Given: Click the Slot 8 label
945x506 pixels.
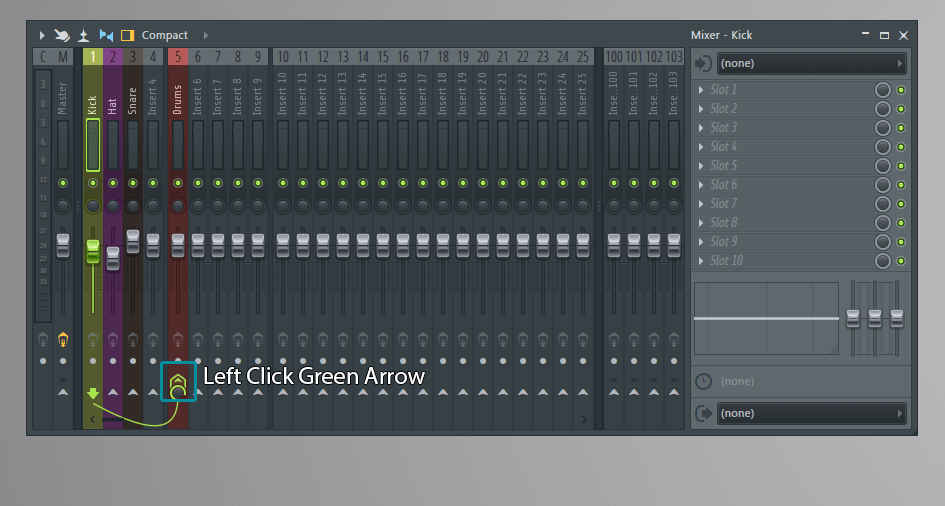Looking at the screenshot, I should [x=723, y=223].
